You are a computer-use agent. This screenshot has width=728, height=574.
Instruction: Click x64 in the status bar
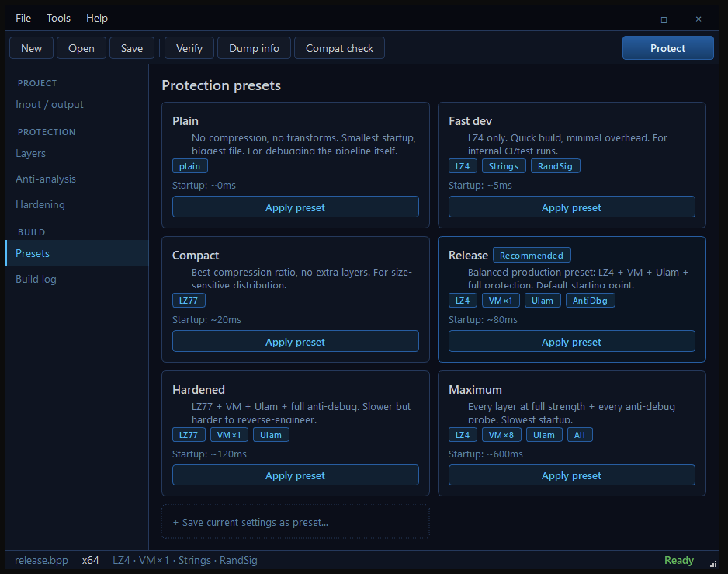point(91,561)
